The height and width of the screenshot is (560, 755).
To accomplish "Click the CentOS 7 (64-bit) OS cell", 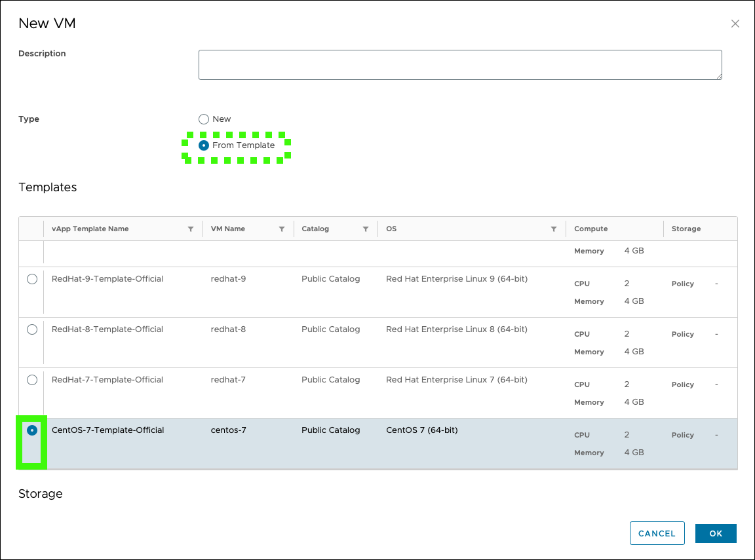I will pos(422,430).
